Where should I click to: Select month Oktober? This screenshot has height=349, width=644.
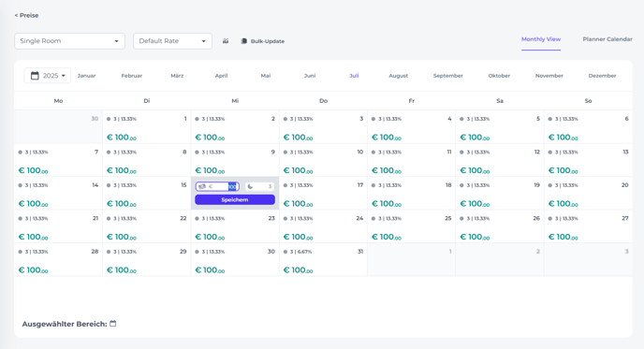(499, 76)
